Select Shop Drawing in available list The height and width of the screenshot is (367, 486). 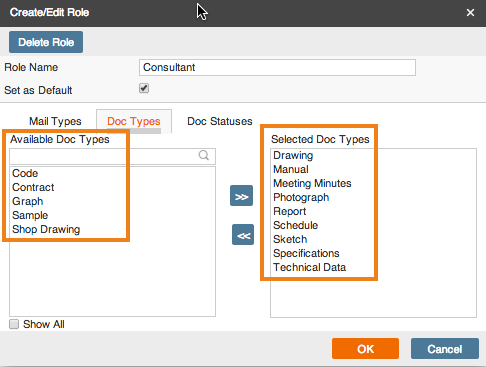click(x=46, y=229)
